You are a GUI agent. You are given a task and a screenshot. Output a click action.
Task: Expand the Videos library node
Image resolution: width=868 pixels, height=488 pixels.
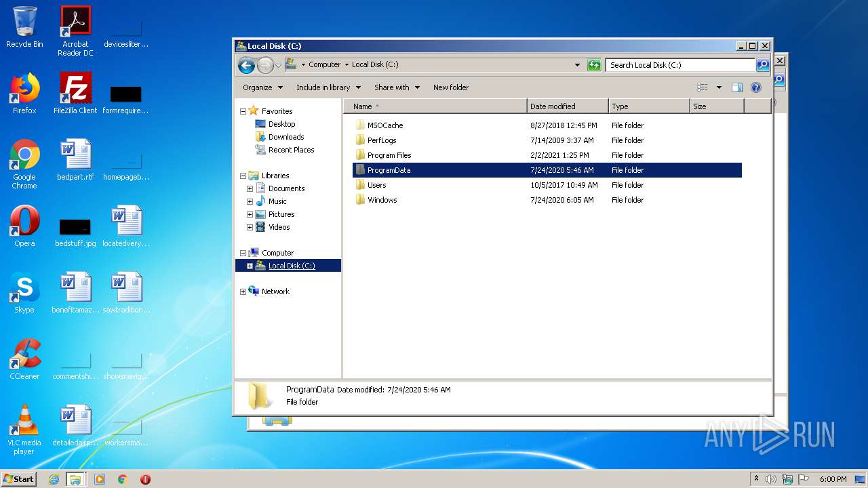(x=250, y=227)
